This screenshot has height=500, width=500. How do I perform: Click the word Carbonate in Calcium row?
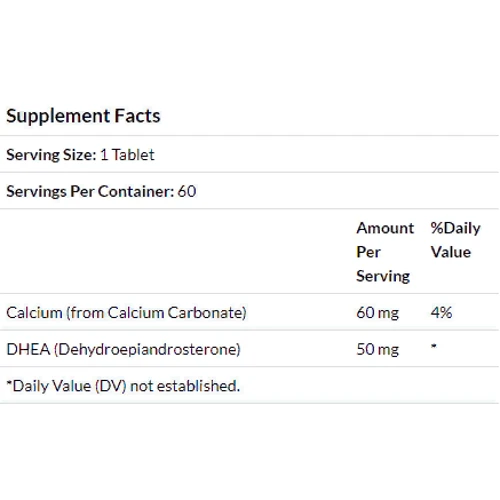pos(207,313)
